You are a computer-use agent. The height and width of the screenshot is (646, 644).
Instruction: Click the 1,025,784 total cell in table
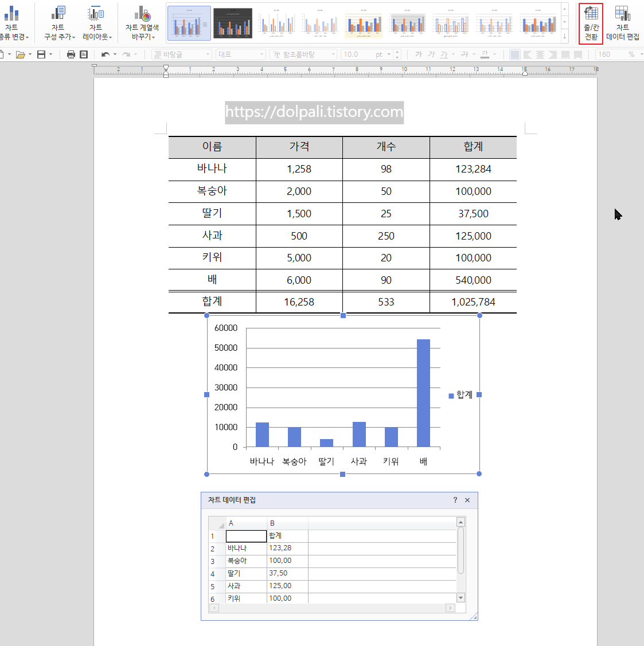pos(473,302)
